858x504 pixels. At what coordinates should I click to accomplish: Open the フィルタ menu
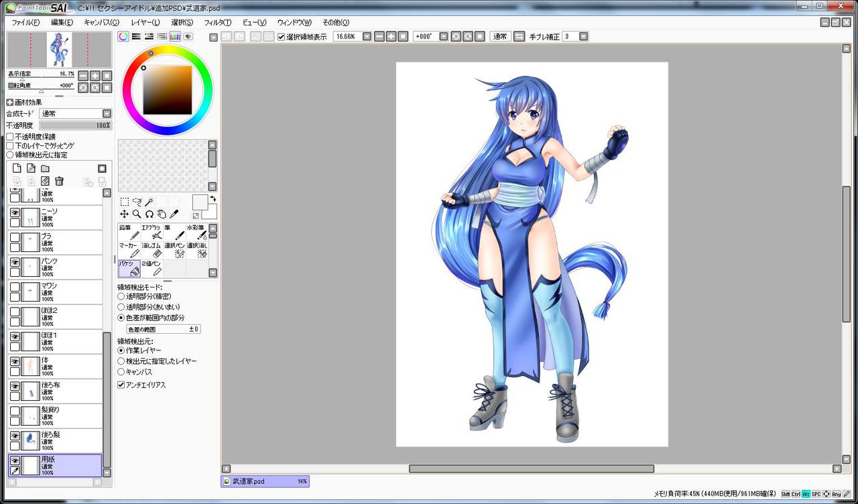(x=218, y=23)
